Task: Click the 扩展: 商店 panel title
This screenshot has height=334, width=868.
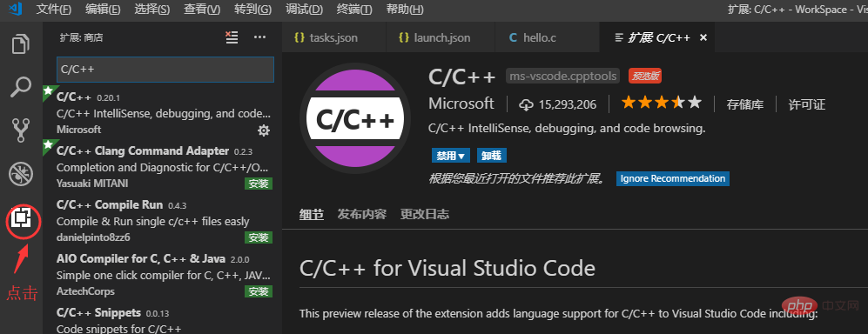Action: (x=81, y=37)
